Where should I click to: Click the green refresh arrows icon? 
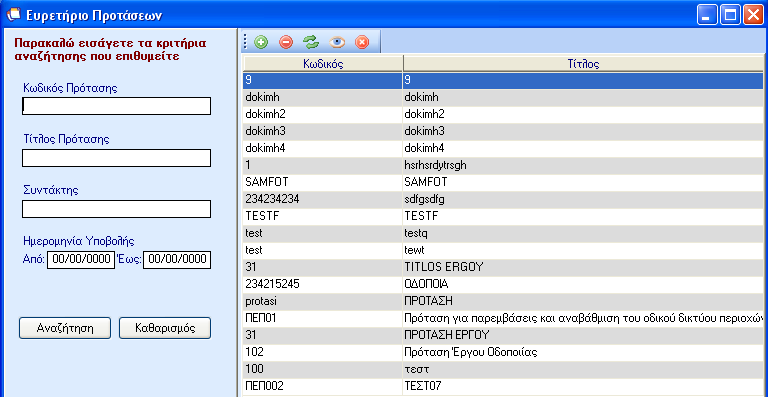point(311,43)
